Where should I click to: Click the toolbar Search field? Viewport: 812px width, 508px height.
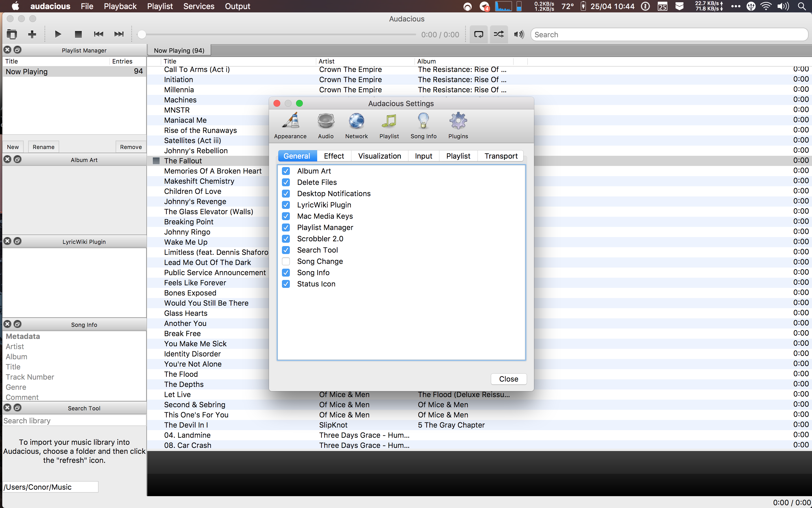point(669,35)
